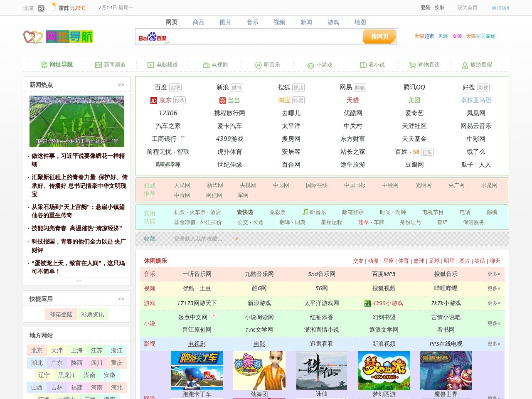
Task: Switch to the 图片 search tab
Action: pos(226,22)
